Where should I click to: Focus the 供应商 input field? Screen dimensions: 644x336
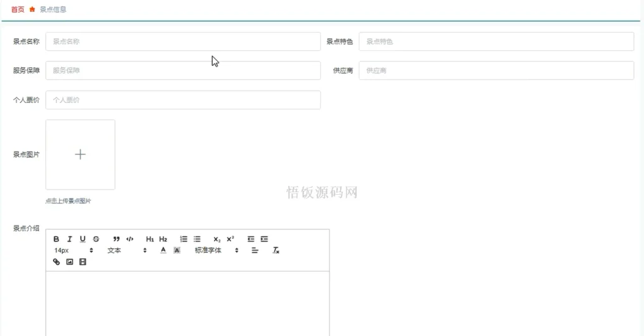tap(497, 70)
